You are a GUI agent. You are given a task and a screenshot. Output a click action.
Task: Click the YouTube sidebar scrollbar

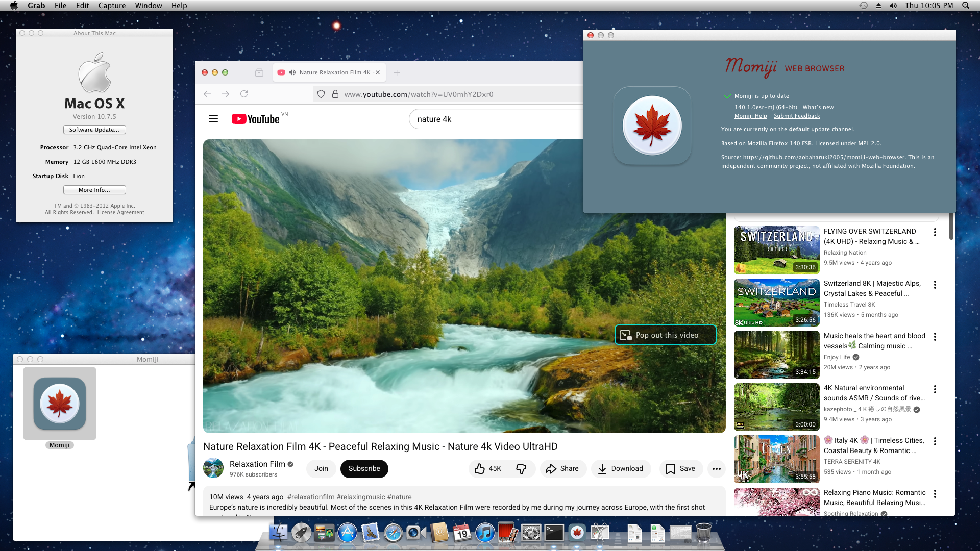951,226
